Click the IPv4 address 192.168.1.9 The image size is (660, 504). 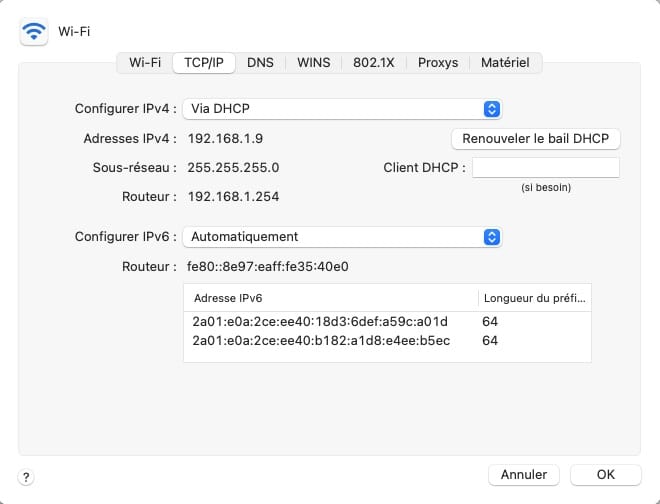tap(226, 138)
